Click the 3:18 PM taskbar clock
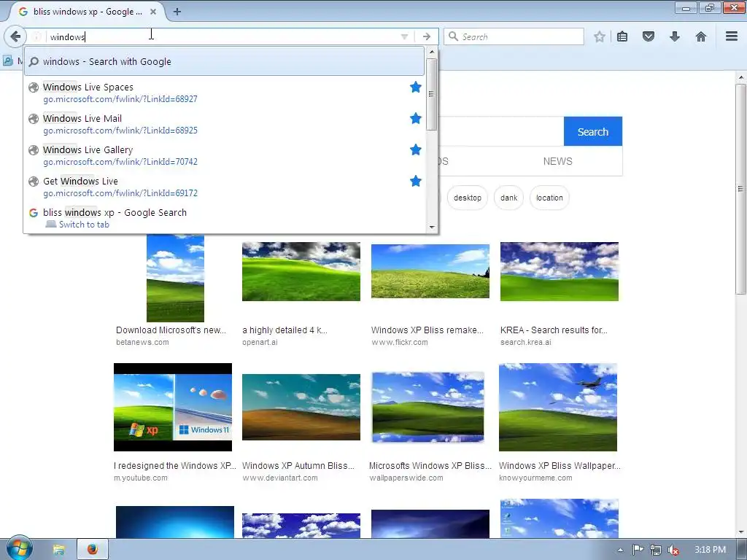Screen dimensions: 747x560 [710, 550]
